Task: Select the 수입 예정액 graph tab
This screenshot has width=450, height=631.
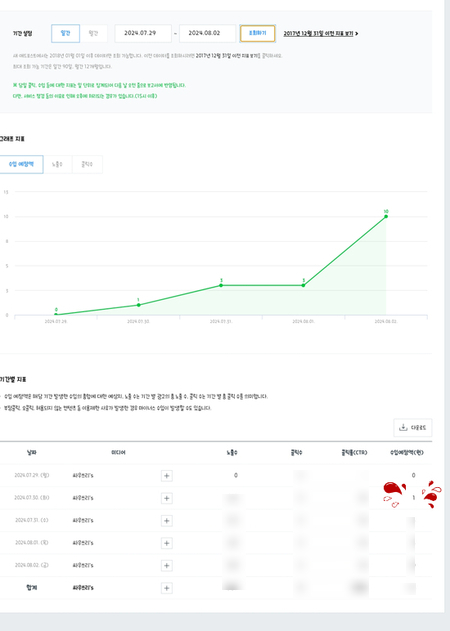Action: [21, 164]
